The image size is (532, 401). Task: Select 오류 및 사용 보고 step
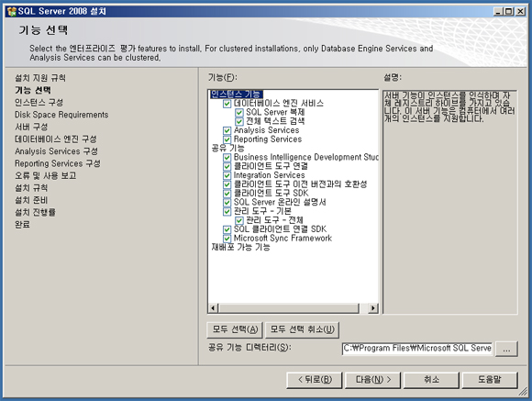46,176
